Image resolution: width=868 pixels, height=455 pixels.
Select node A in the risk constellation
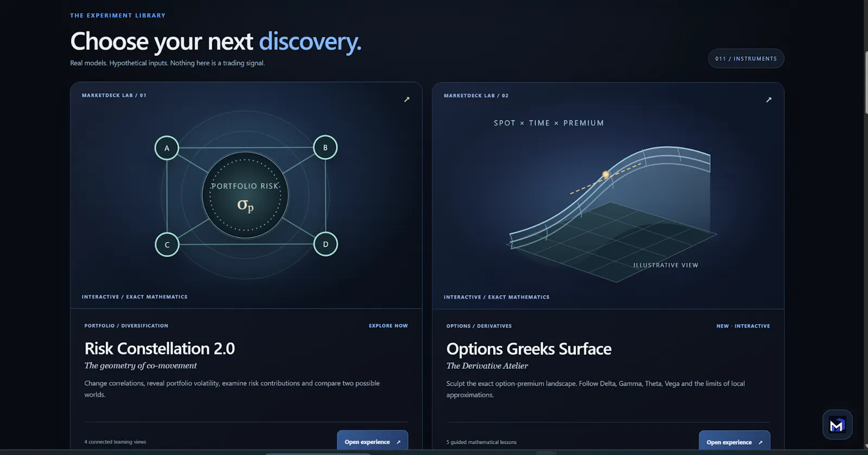pos(167,148)
